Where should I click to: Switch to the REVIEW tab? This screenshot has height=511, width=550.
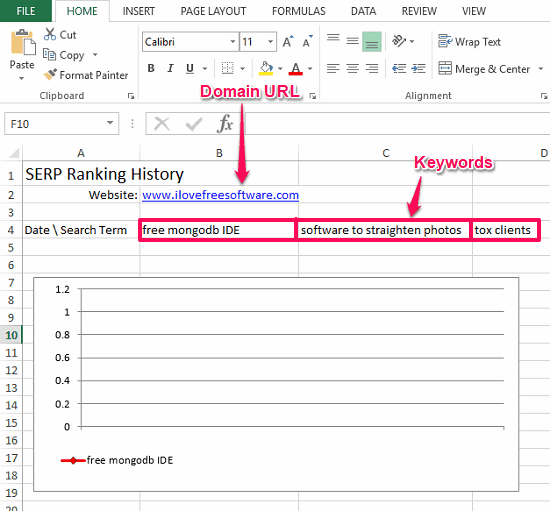tap(420, 11)
